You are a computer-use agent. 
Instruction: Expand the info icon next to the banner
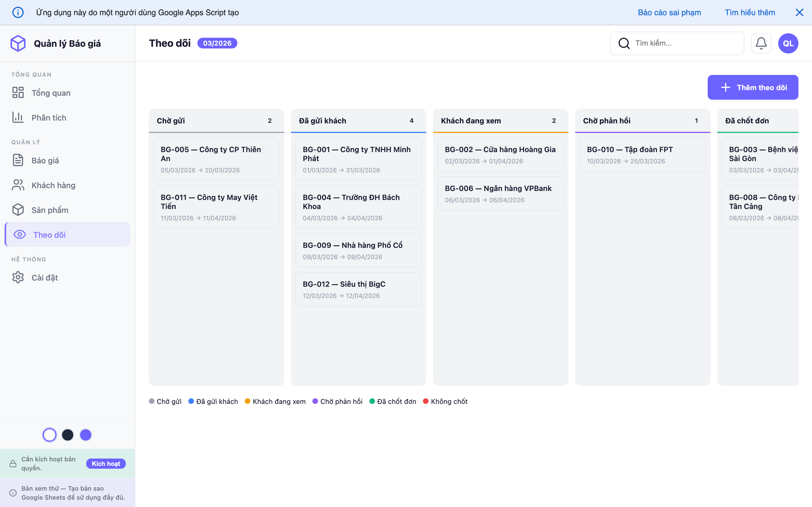[18, 12]
